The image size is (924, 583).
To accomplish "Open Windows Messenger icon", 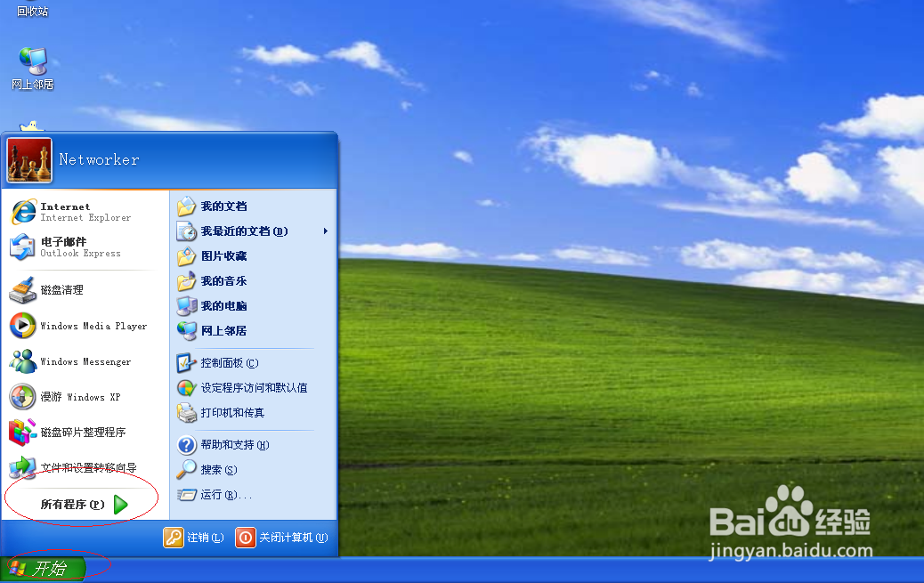I will (22, 361).
